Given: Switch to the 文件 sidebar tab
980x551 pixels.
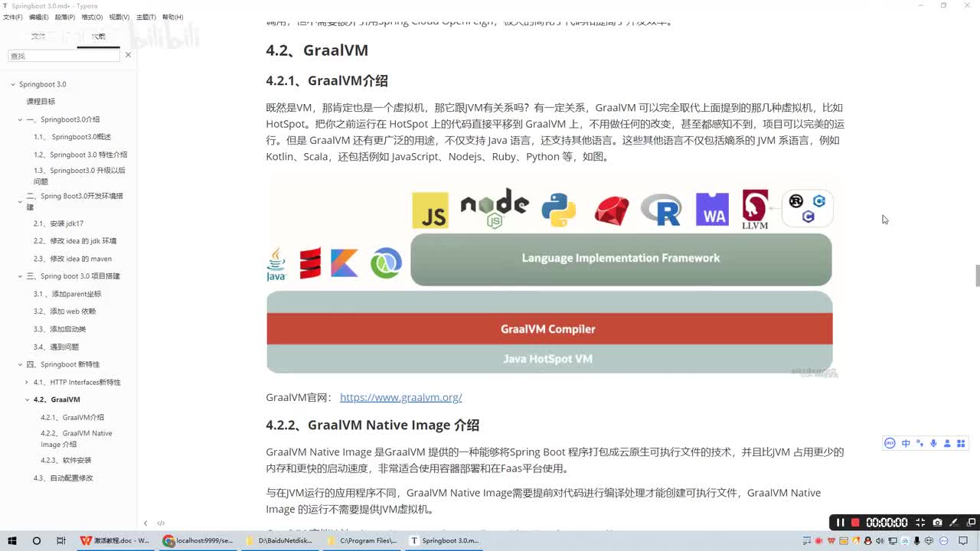Looking at the screenshot, I should click(x=38, y=36).
